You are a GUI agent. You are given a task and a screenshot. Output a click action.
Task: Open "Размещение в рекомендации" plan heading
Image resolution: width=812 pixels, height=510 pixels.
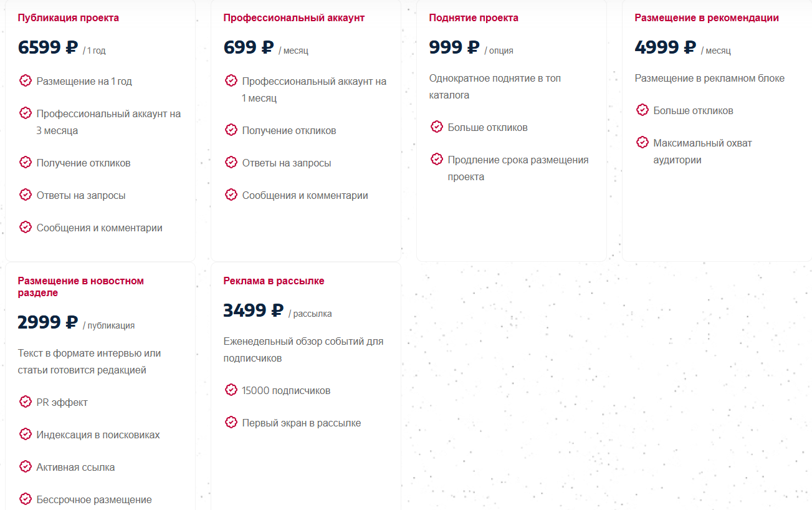[x=706, y=18]
